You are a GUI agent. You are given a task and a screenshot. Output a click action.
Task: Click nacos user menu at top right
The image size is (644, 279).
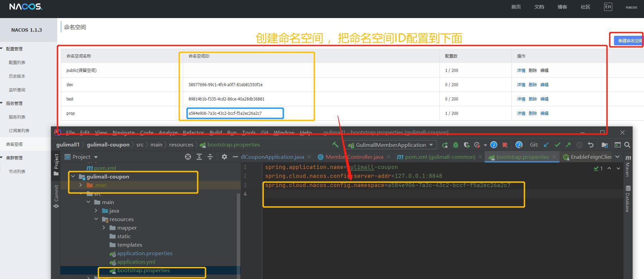coord(631,7)
